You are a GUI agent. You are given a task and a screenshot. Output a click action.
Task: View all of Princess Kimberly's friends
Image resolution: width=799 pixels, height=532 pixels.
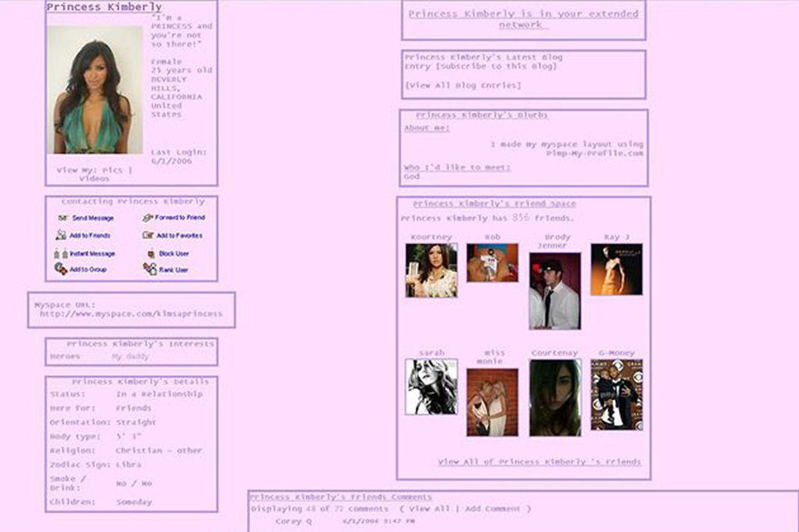click(x=539, y=462)
